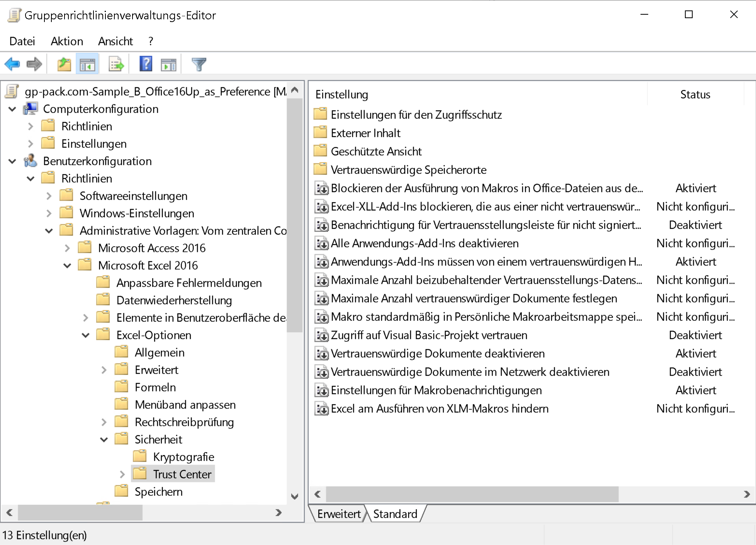756x545 pixels.
Task: Select Anwendungs-Add-Ins müssen von einem vertrauenswürdigen row
Action: [x=486, y=262]
